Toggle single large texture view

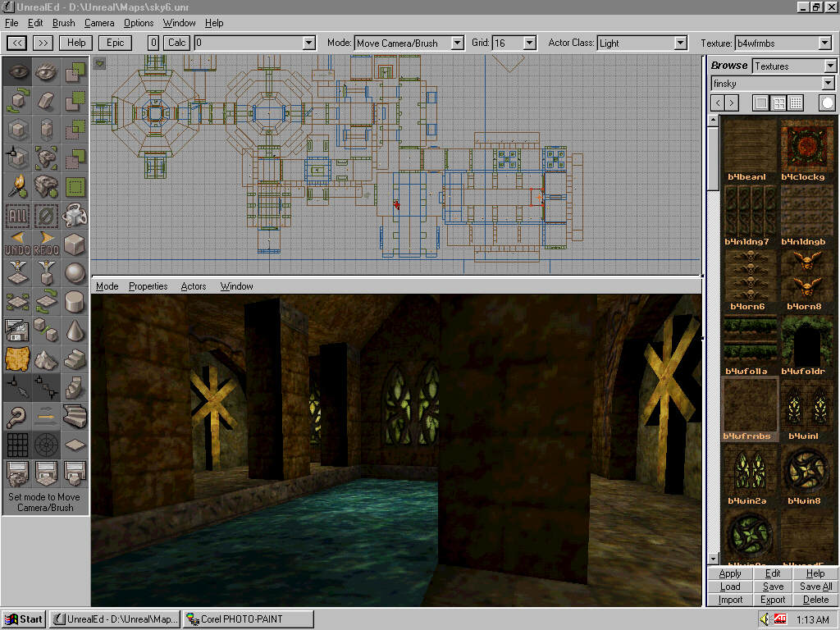pyautogui.click(x=760, y=103)
